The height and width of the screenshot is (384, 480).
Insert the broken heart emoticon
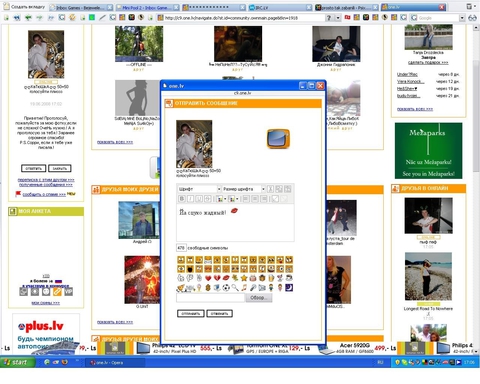coord(217,278)
